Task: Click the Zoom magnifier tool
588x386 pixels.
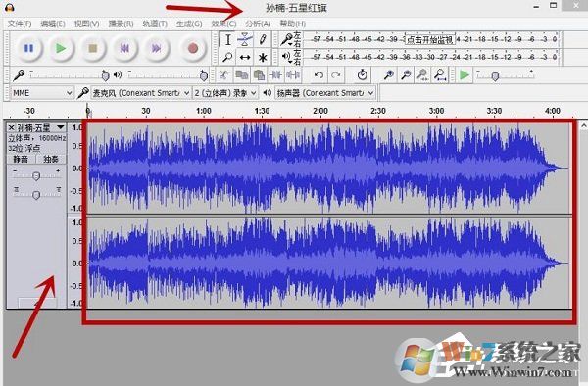Action: [227, 58]
